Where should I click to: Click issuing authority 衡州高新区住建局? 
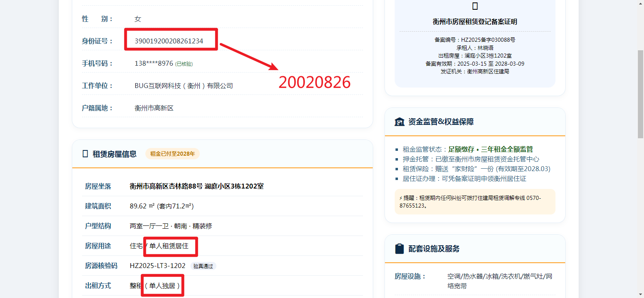click(488, 71)
